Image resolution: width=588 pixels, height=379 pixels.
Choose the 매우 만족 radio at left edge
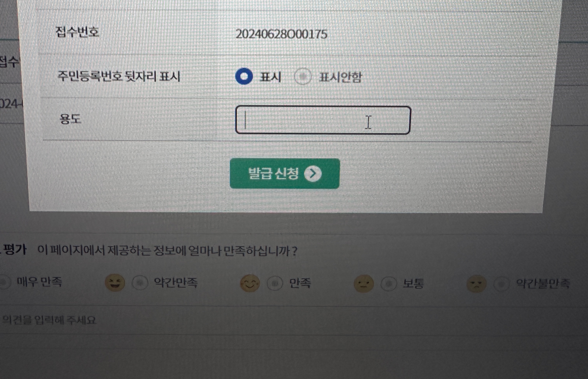(4, 281)
